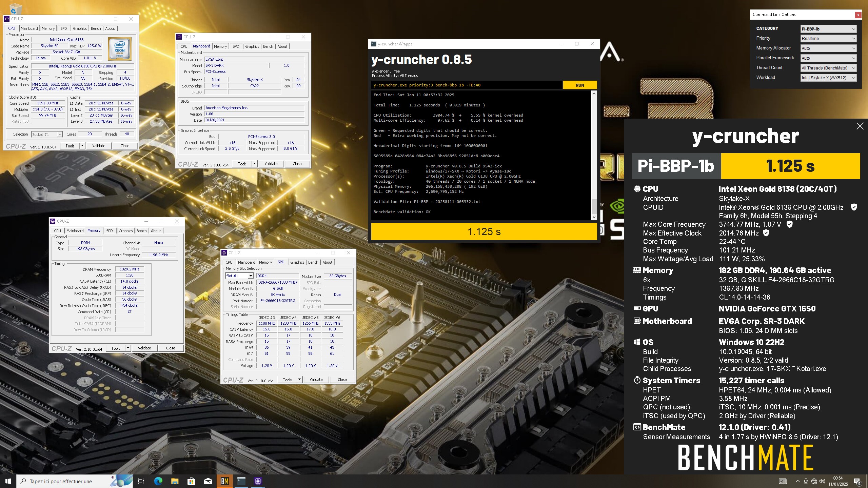Viewport: 868px width, 488px height.
Task: Switch to About tab in the CPU-Z Mainboard window
Action: [x=282, y=46]
